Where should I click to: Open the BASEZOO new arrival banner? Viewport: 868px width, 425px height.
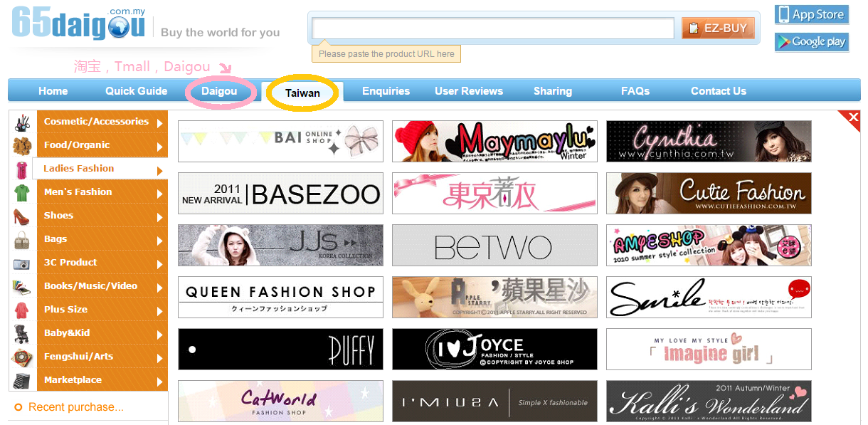[x=280, y=193]
